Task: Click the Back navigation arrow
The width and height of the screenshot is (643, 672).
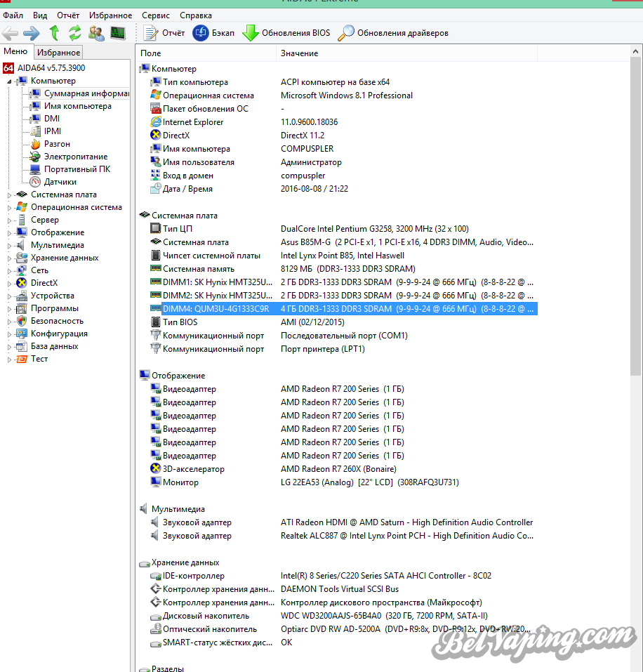Action: pyautogui.click(x=10, y=33)
